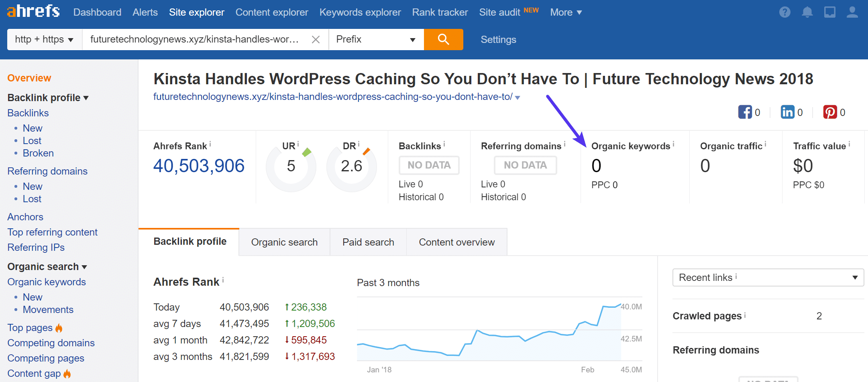Share the page via the Facebook icon

745,112
